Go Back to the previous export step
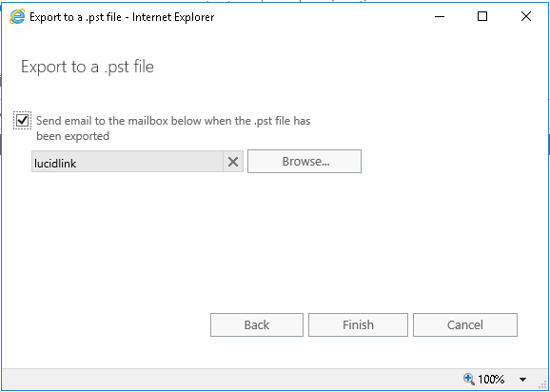 (x=257, y=325)
